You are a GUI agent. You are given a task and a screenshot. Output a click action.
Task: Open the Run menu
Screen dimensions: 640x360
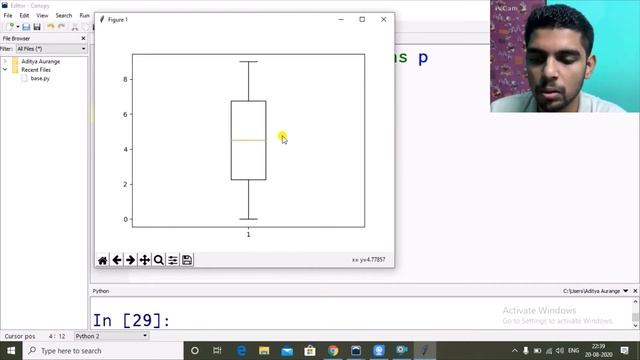(x=84, y=16)
